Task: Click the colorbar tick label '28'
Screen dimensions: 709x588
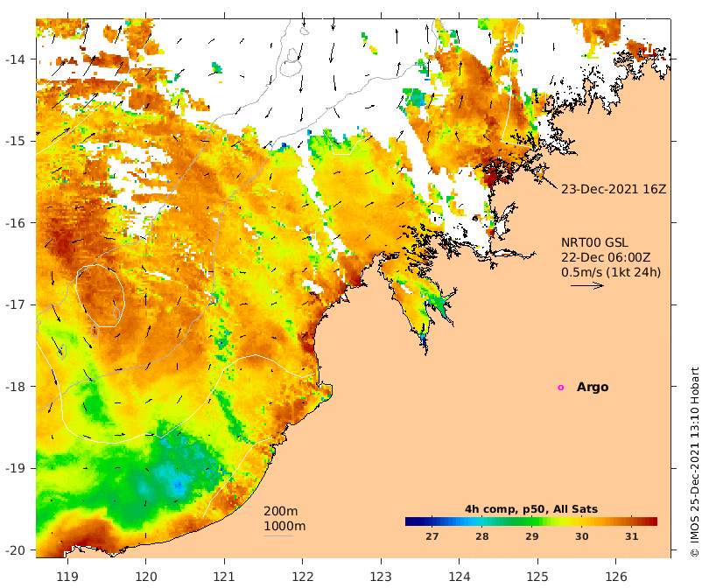Action: click(x=482, y=536)
